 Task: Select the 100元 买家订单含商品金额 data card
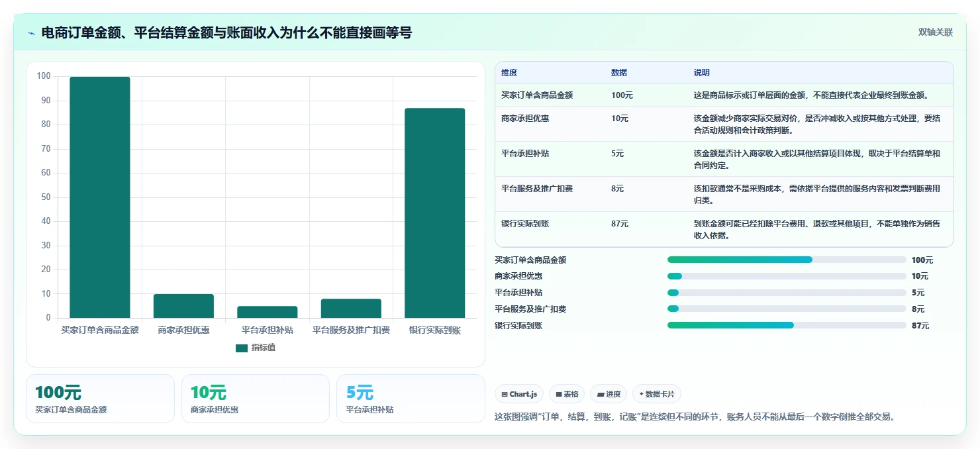100,399
